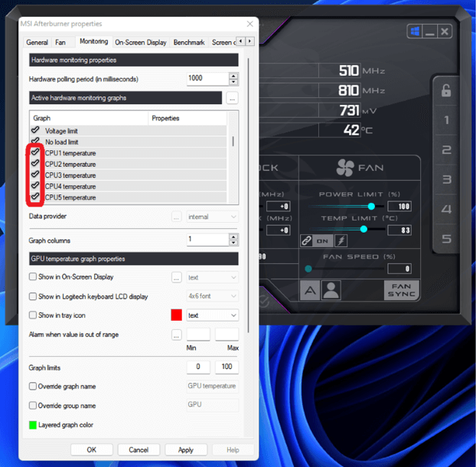
Task: Click the Temp Limit slider handle
Action: (x=364, y=229)
